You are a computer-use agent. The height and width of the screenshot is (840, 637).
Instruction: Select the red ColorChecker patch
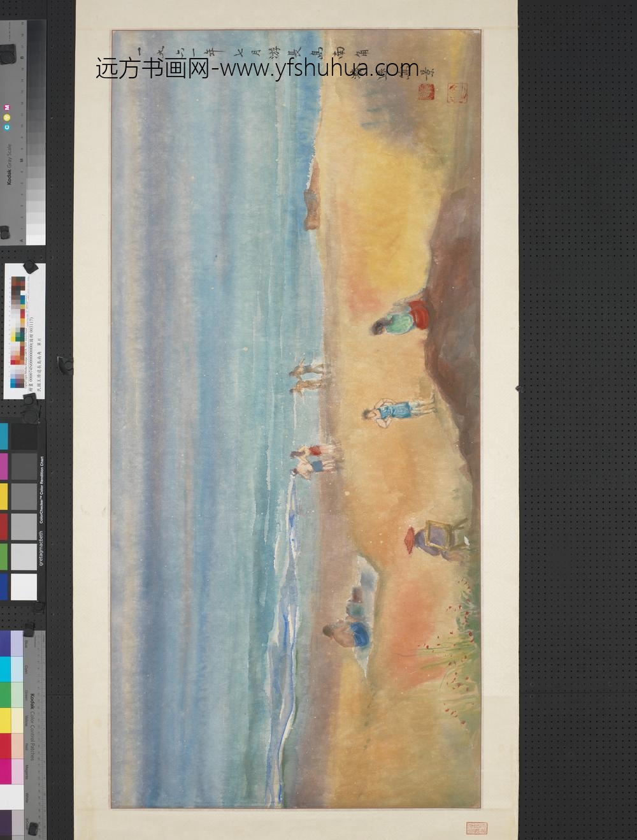[x=4, y=526]
